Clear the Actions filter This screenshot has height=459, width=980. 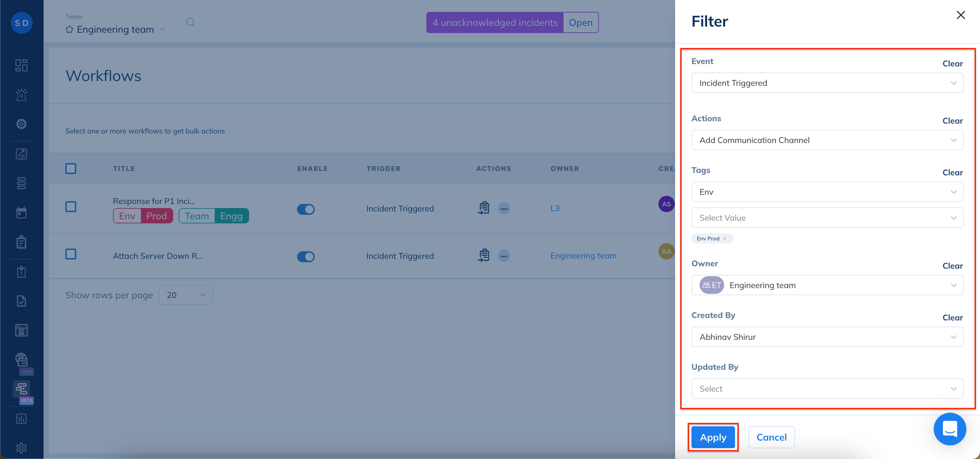[x=952, y=120]
